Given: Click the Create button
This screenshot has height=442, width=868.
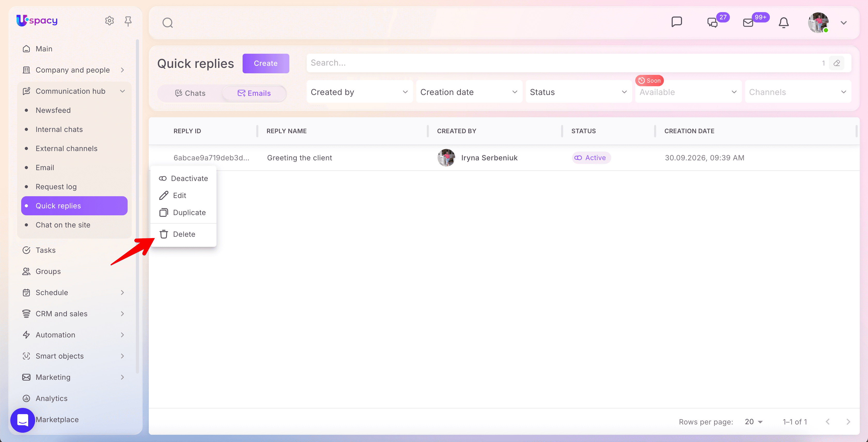Looking at the screenshot, I should point(266,63).
